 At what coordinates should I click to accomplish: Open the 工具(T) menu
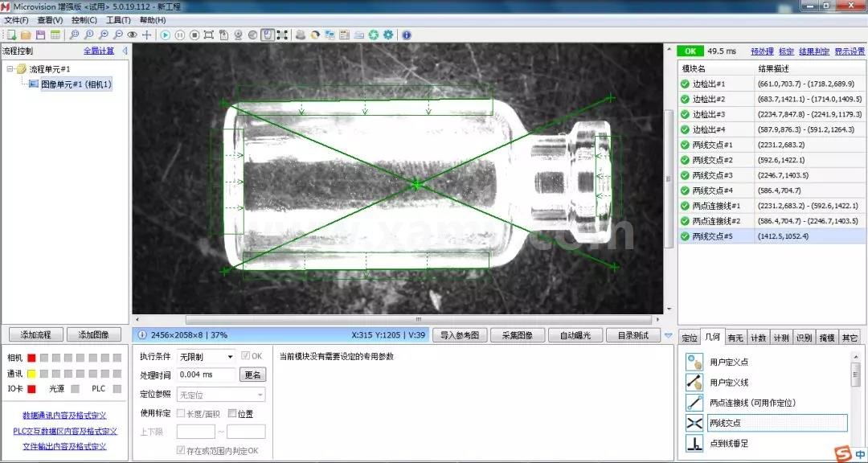pyautogui.click(x=118, y=20)
